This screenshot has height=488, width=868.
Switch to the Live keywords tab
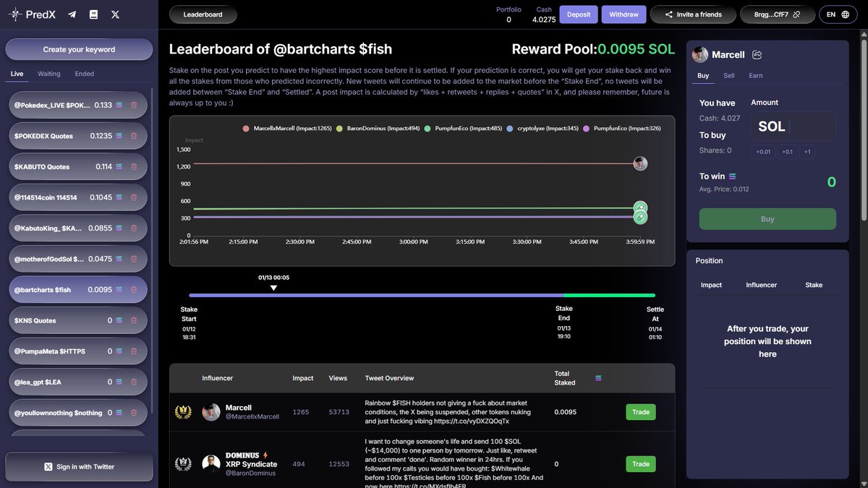[17, 74]
